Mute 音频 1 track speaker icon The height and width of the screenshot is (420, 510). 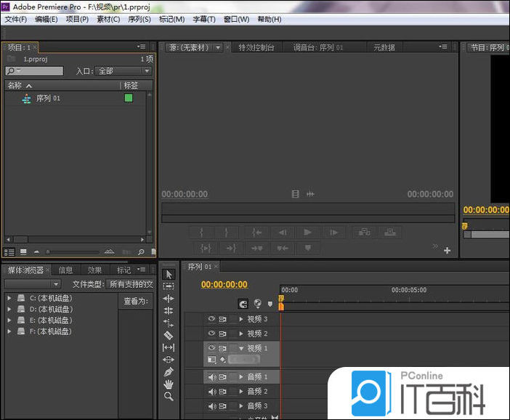coord(212,377)
